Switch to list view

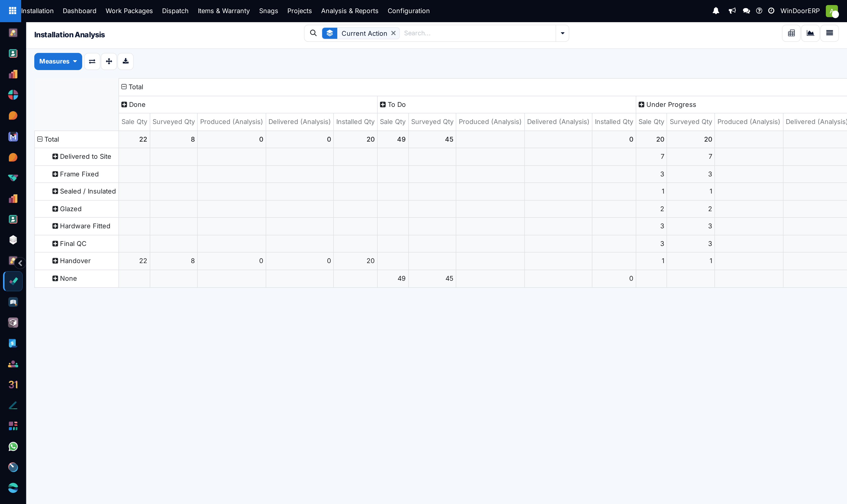click(x=829, y=33)
